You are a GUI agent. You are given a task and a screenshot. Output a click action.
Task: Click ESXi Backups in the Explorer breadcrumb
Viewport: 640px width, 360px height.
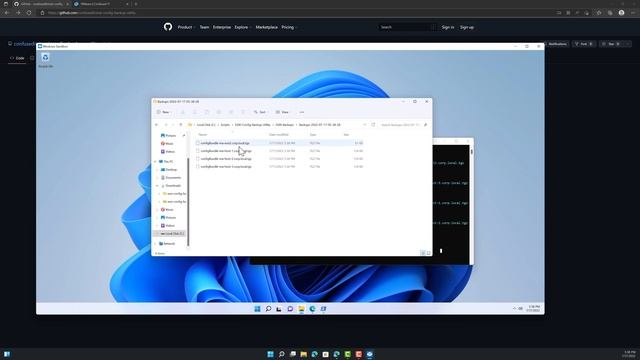[x=284, y=124]
